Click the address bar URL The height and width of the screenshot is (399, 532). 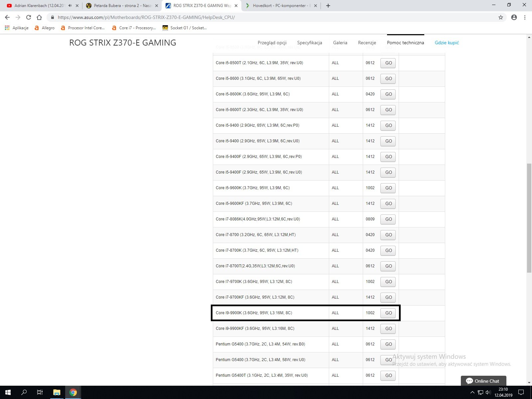click(x=146, y=17)
